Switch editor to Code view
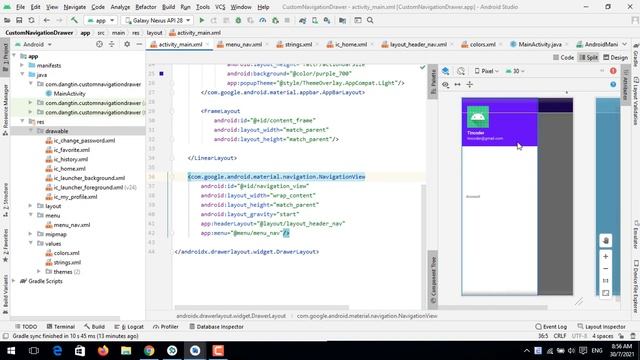Screen dimensions: 640x360 [x=564, y=58]
